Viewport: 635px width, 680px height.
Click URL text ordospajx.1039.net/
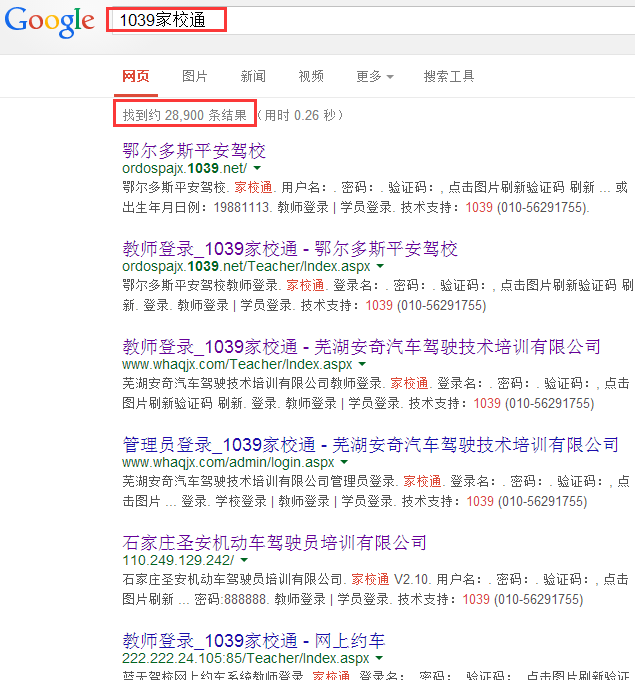point(184,168)
